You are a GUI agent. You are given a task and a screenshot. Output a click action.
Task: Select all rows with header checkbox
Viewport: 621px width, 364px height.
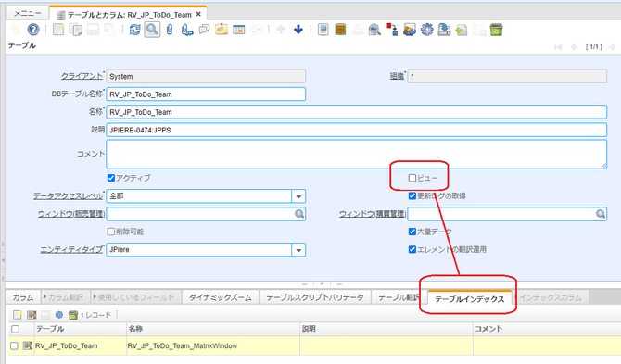pos(15,329)
